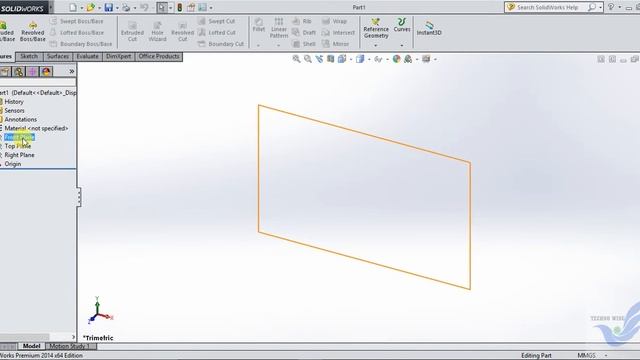Click Revolved Boss/Base tool
This screenshot has width=640, height=360.
(33, 31)
